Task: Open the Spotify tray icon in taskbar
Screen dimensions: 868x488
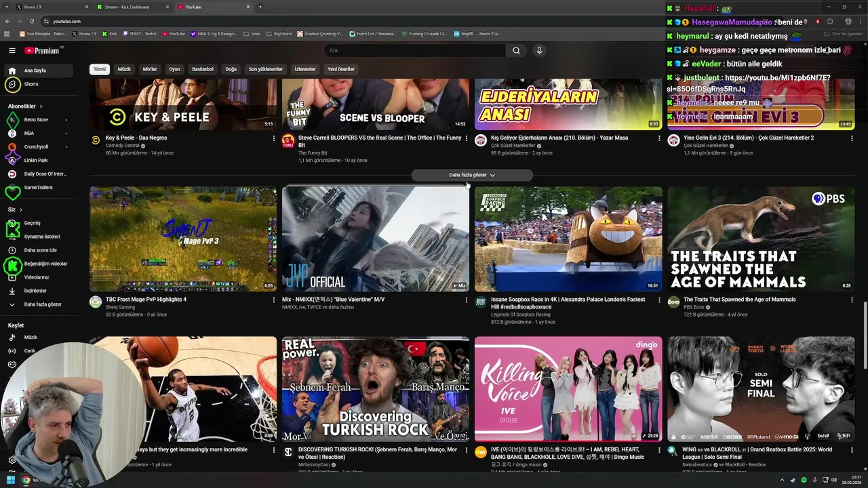Action: point(804,480)
